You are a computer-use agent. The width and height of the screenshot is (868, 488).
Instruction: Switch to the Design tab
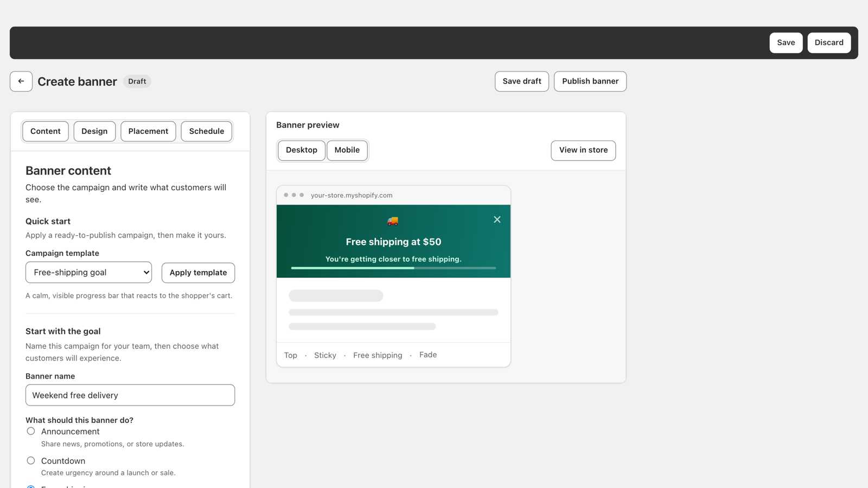pos(94,131)
